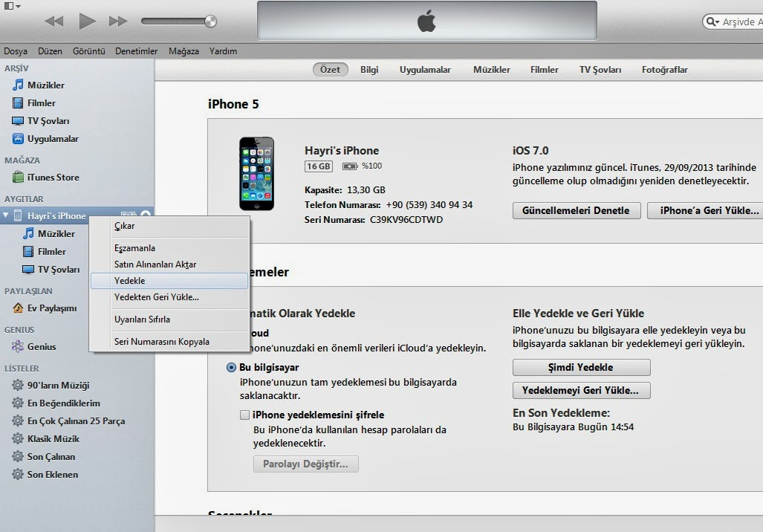Select Filmler icon under Hayri's iPhone
Screen dimensions: 763x532
pos(29,252)
